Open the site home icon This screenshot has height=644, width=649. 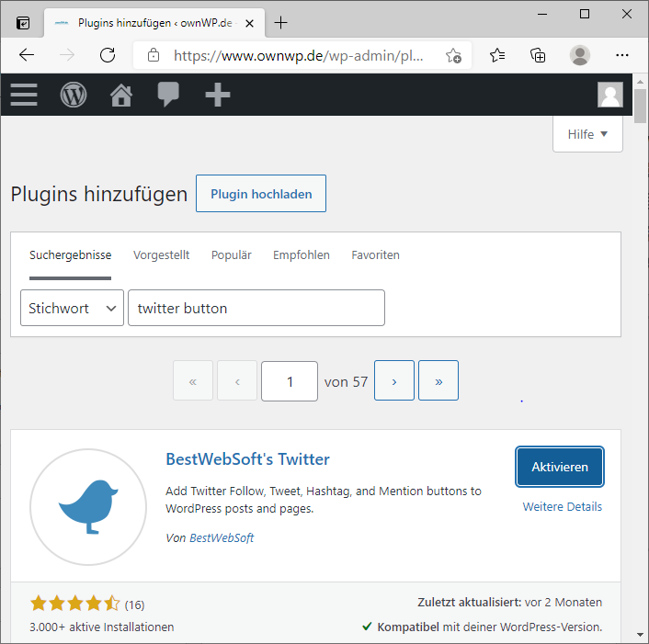pyautogui.click(x=120, y=95)
